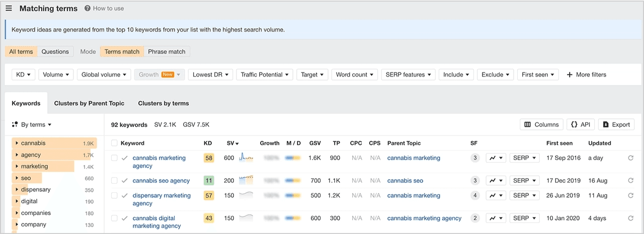The image size is (644, 234).
Task: Export the keyword list
Action: click(x=616, y=125)
